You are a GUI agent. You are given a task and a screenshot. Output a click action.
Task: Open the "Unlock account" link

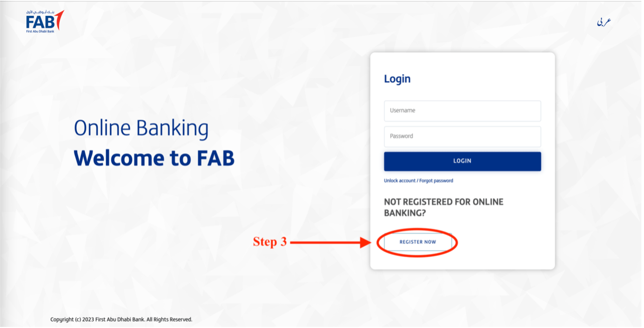399,181
